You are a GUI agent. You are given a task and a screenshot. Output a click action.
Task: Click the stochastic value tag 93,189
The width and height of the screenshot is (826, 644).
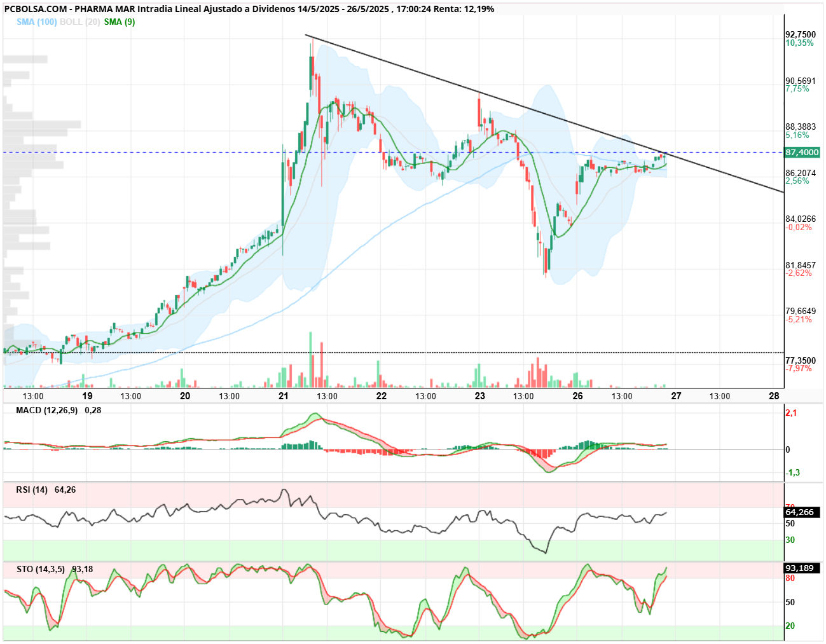(801, 568)
